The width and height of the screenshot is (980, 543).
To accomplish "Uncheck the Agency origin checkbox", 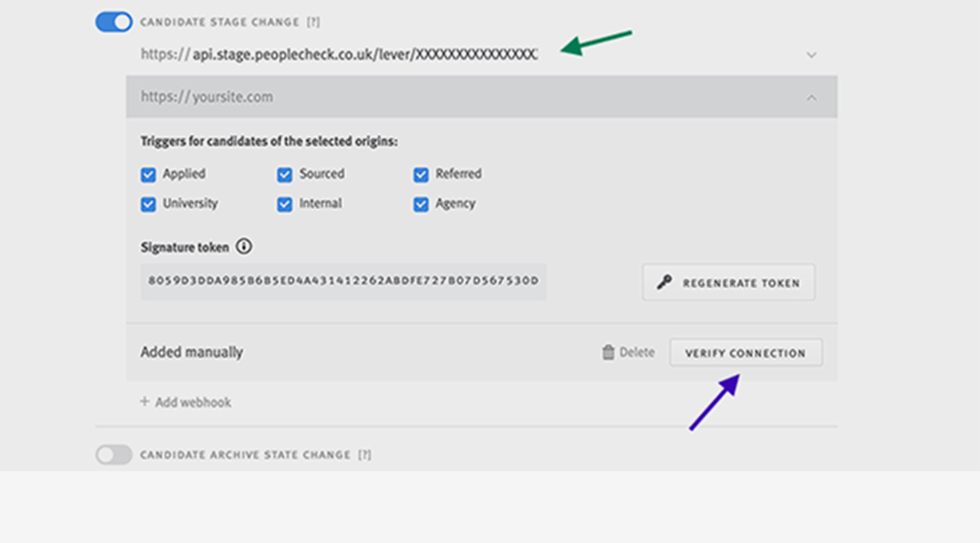I will 421,205.
